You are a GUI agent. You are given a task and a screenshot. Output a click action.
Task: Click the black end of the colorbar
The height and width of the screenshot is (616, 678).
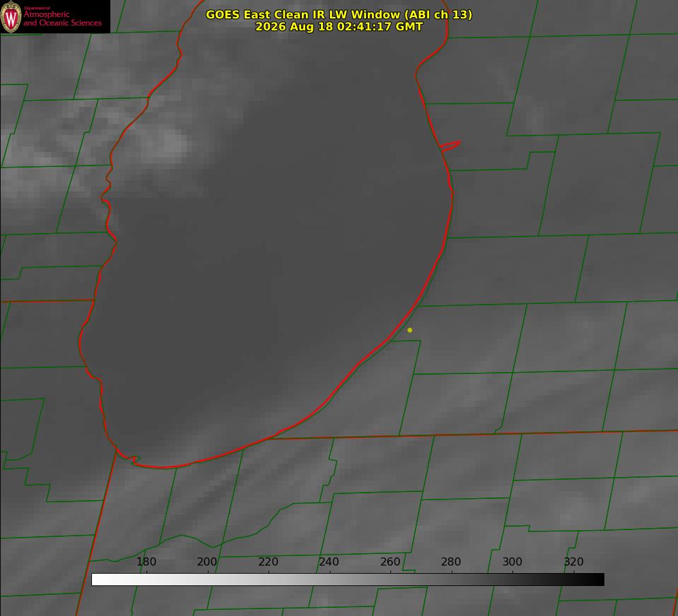(597, 580)
